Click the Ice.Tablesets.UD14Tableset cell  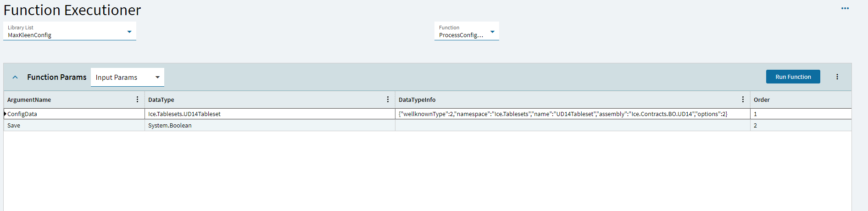[184, 114]
